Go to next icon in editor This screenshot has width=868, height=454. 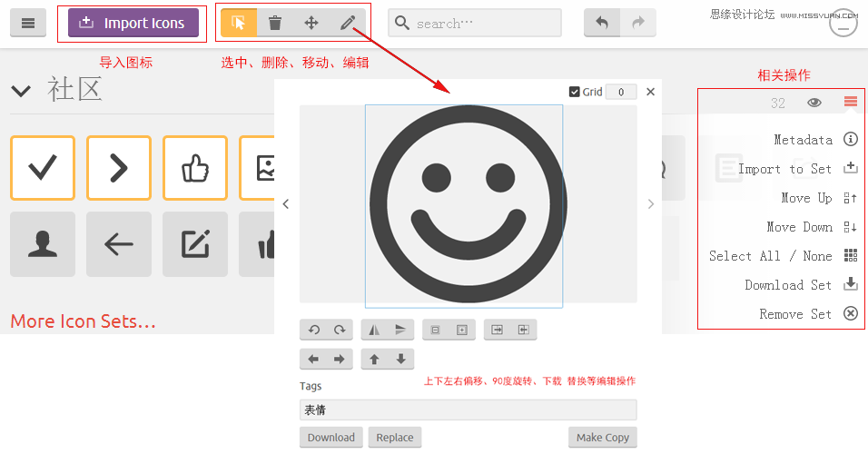click(x=650, y=204)
